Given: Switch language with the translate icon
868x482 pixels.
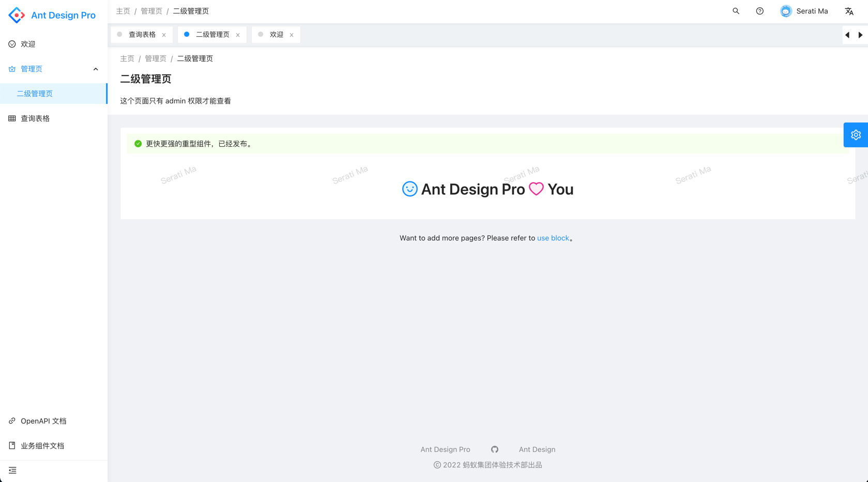Looking at the screenshot, I should (849, 11).
